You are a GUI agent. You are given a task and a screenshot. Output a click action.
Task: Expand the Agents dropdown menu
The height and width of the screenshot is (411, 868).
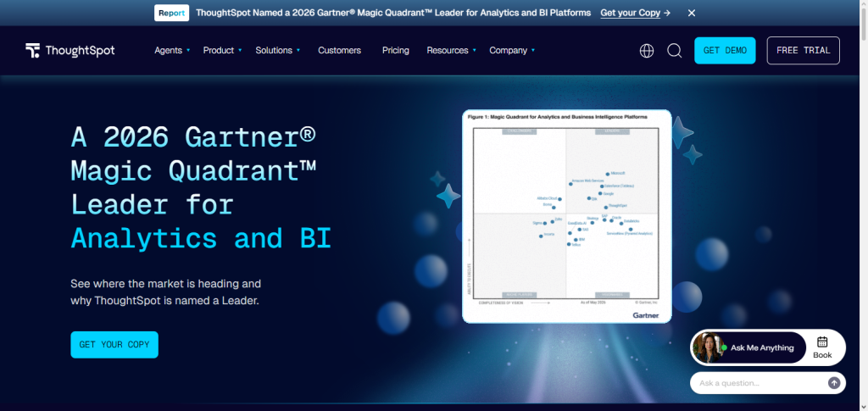pos(172,50)
